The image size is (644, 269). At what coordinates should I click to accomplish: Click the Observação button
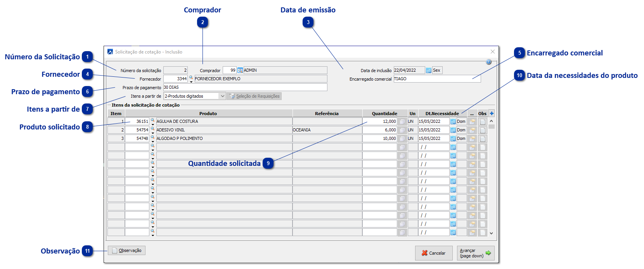[126, 250]
